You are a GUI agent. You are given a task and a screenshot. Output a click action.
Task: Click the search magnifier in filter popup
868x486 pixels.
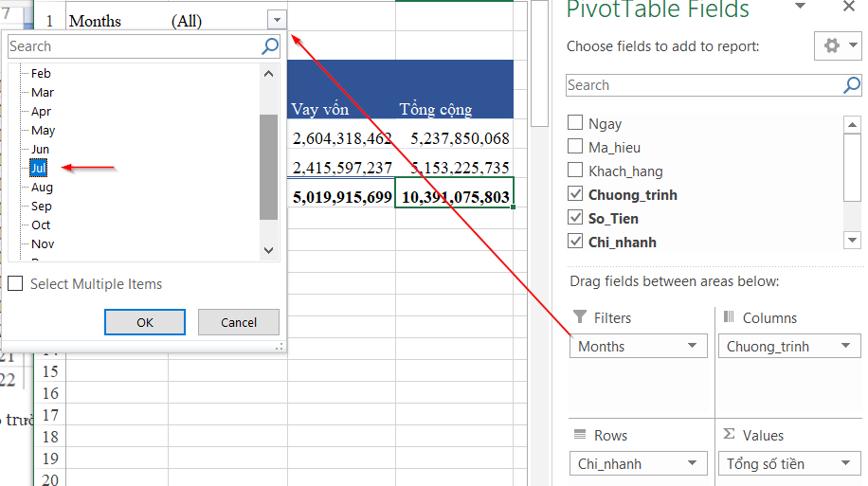coord(270,46)
